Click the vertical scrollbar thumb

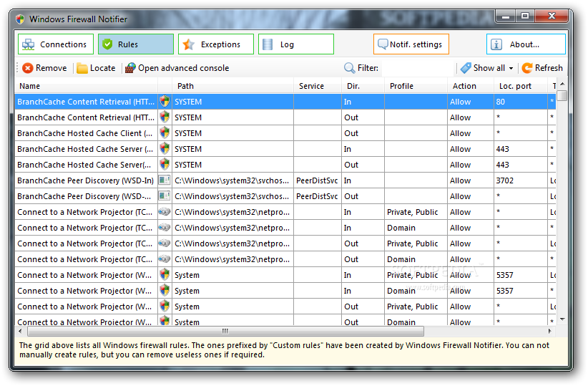(562, 95)
